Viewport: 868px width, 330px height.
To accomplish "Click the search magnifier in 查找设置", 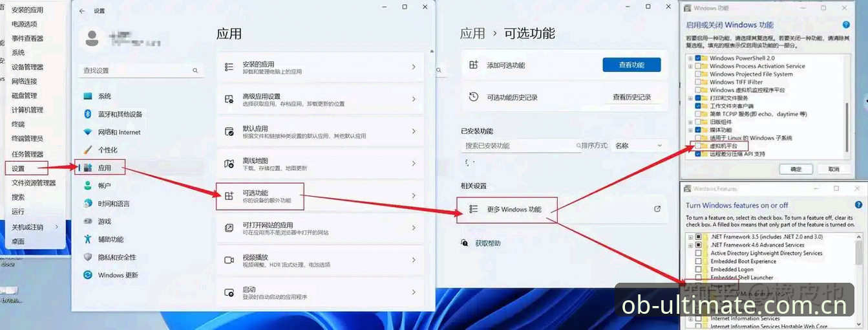I will click(x=195, y=70).
